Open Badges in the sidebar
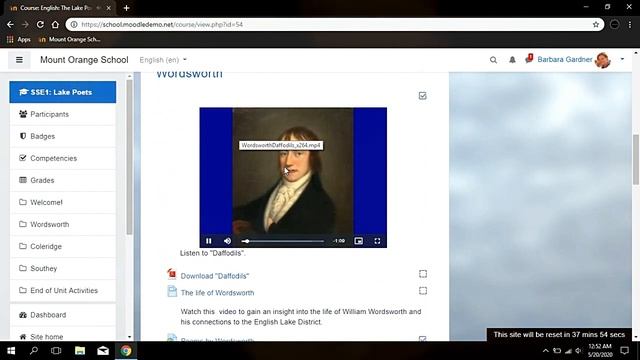The height and width of the screenshot is (360, 640). [x=63, y=136]
